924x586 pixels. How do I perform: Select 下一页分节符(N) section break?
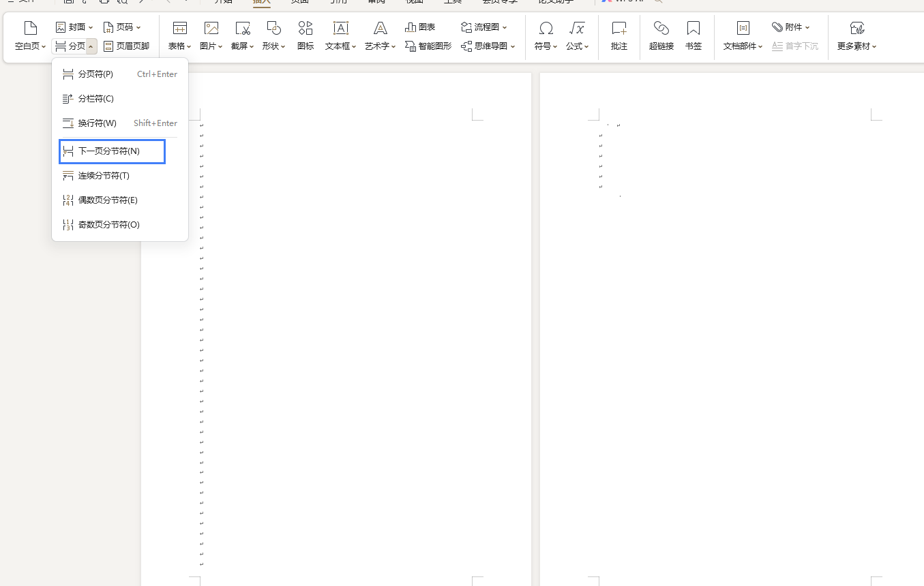[113, 151]
